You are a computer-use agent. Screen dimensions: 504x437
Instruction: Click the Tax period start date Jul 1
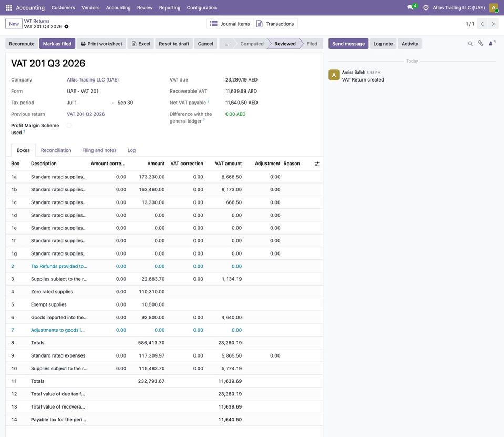point(71,103)
